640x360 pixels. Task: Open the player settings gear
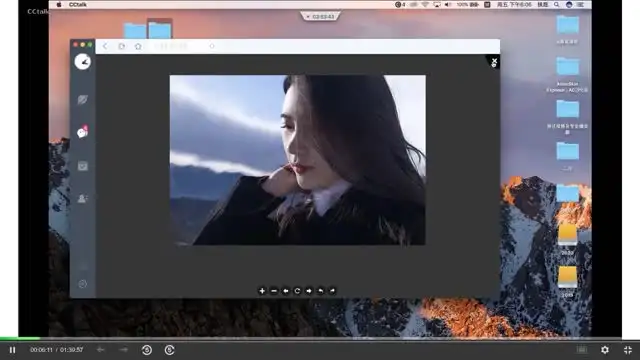(x=605, y=350)
